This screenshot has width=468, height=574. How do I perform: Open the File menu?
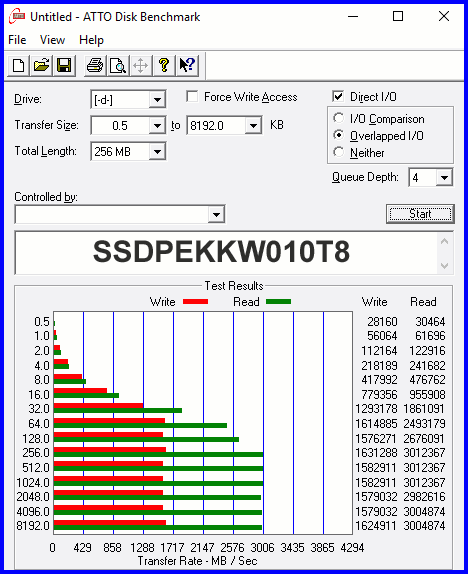click(17, 40)
